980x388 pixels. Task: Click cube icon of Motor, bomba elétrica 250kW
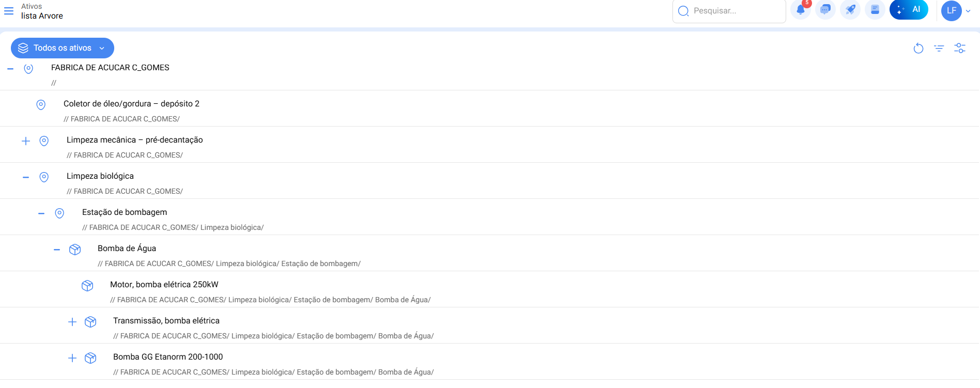click(87, 286)
